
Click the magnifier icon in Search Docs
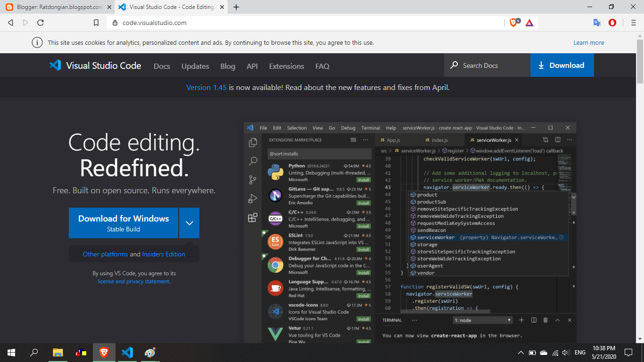454,65
